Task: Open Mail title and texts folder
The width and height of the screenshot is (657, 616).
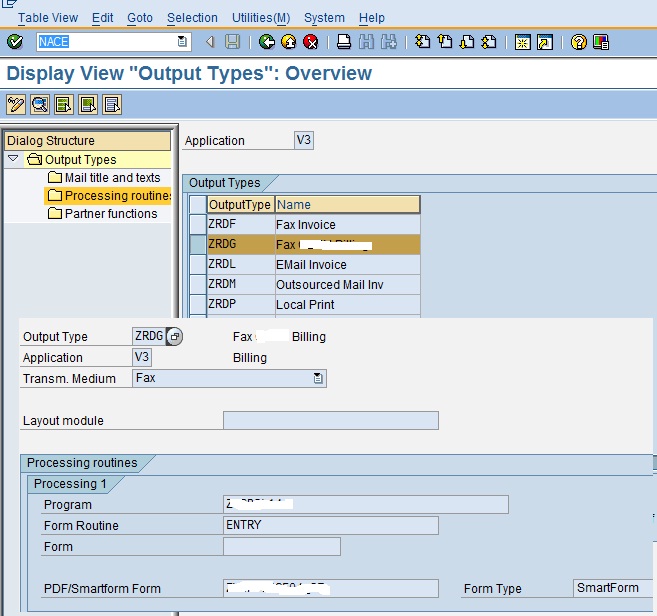Action: pyautogui.click(x=104, y=178)
